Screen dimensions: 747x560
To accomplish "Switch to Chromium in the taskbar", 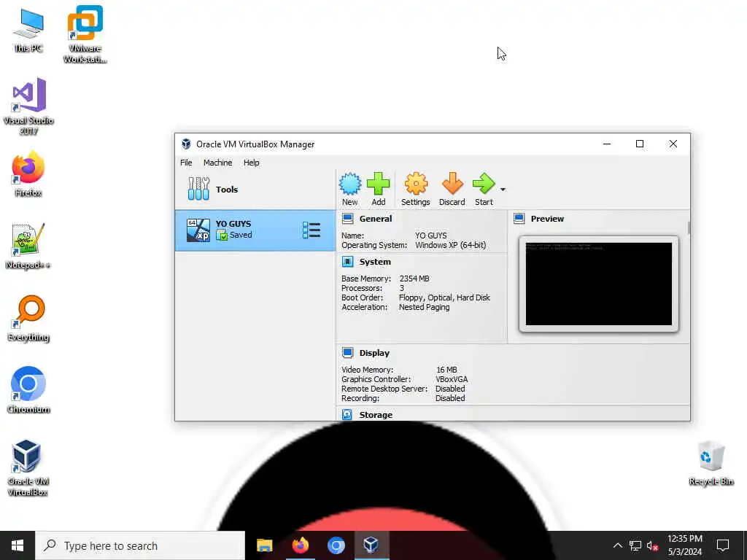I will 336,545.
